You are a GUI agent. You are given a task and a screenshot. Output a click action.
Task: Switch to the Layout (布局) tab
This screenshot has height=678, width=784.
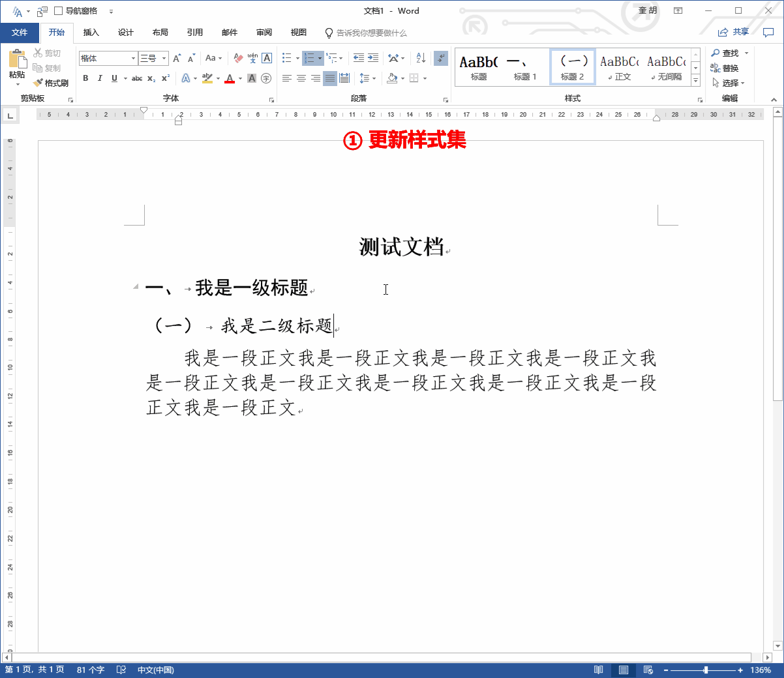point(160,33)
